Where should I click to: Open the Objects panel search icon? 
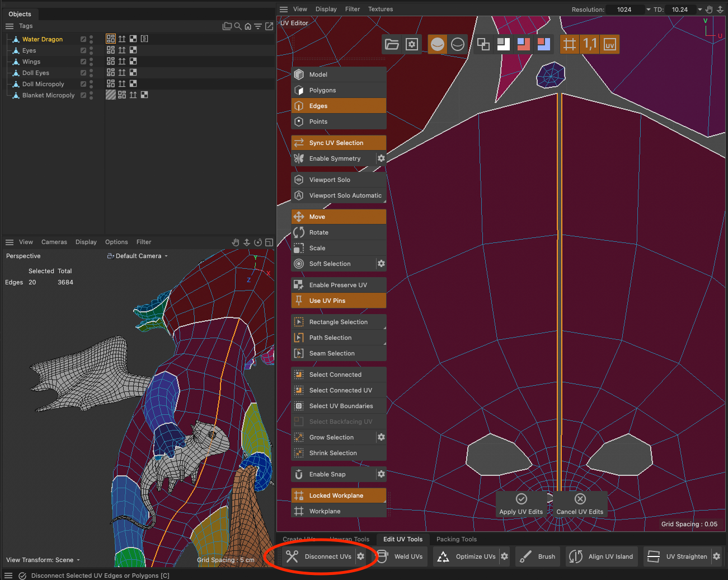coord(238,26)
